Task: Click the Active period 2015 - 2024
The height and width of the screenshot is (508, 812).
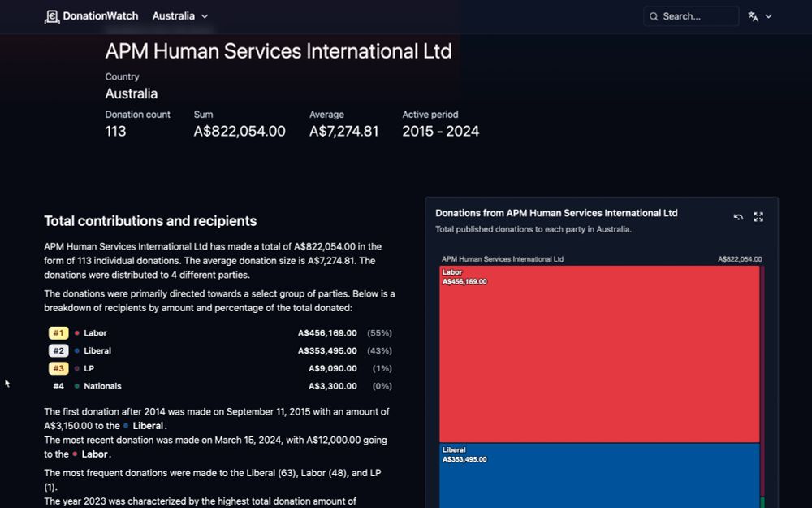Action: click(x=441, y=131)
